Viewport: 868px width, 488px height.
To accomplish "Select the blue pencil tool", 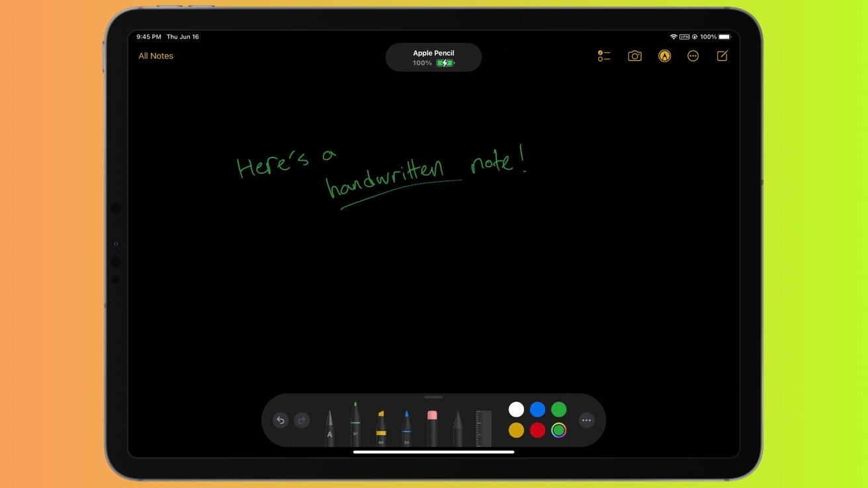I will tap(406, 428).
